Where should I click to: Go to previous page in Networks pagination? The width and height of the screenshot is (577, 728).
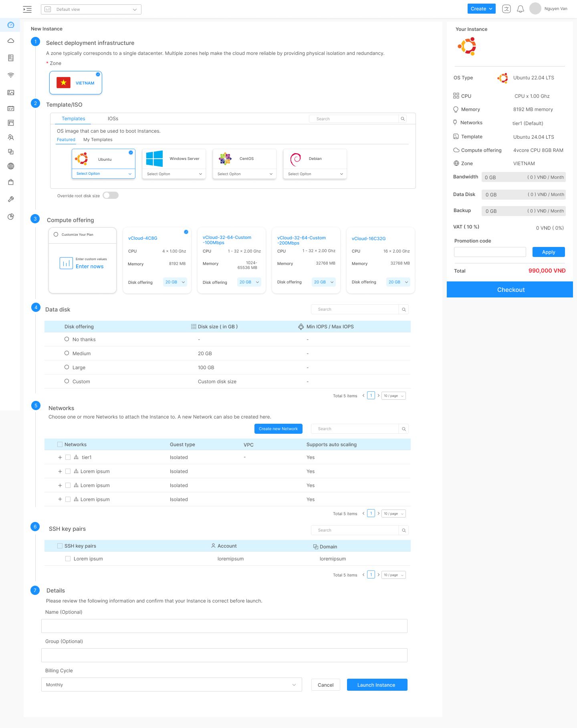tap(363, 514)
